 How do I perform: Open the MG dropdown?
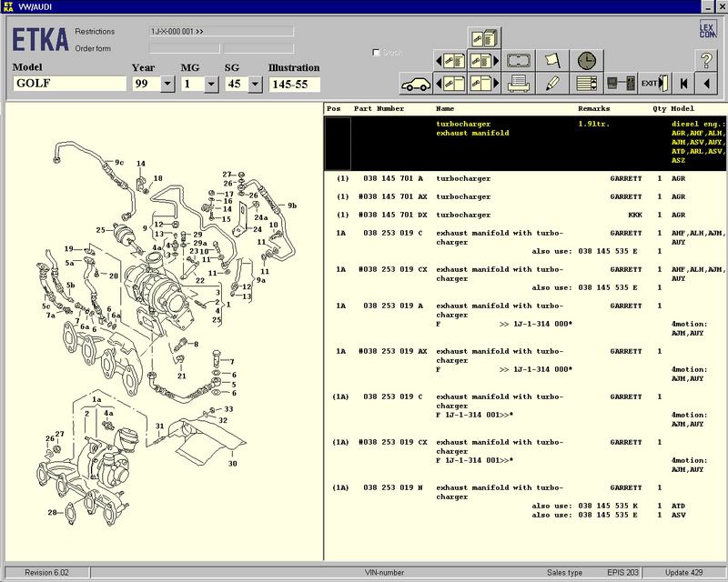tap(211, 84)
